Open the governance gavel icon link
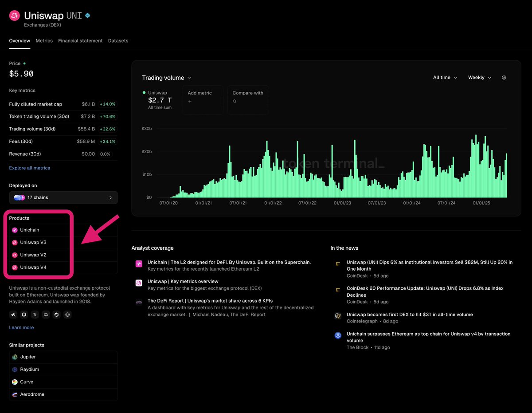 click(14, 315)
